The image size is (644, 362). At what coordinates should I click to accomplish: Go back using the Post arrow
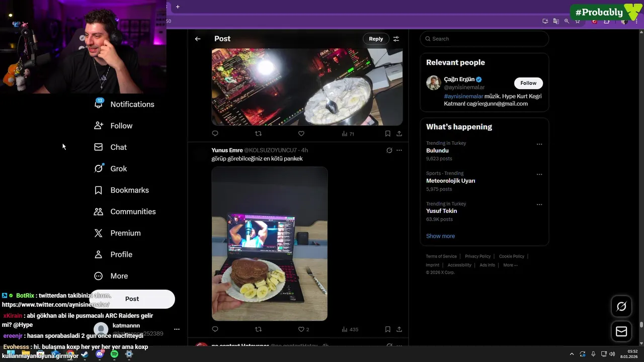tap(198, 39)
